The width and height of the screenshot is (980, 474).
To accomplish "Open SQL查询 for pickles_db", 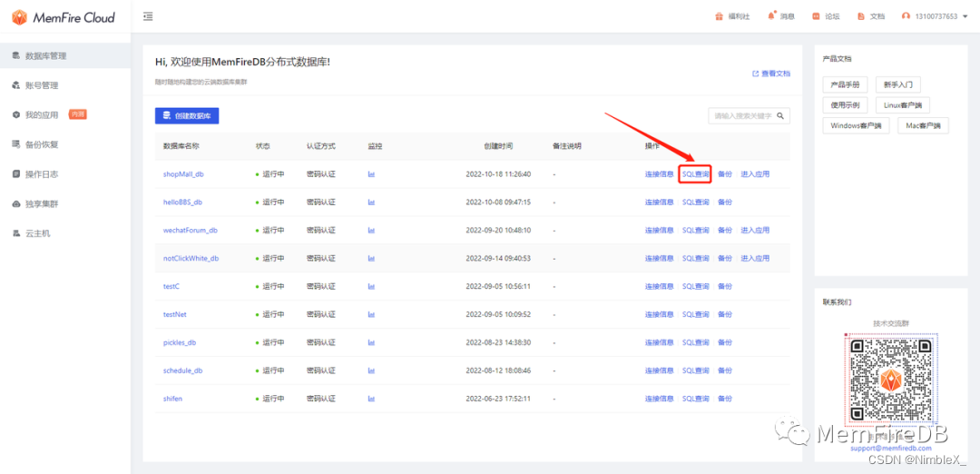I will pos(696,342).
